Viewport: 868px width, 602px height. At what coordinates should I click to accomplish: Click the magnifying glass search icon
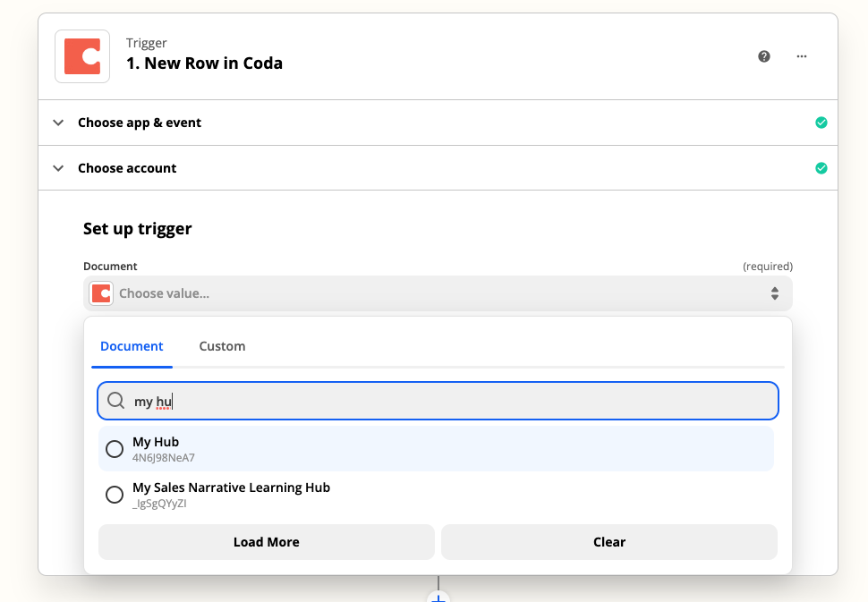click(x=116, y=401)
